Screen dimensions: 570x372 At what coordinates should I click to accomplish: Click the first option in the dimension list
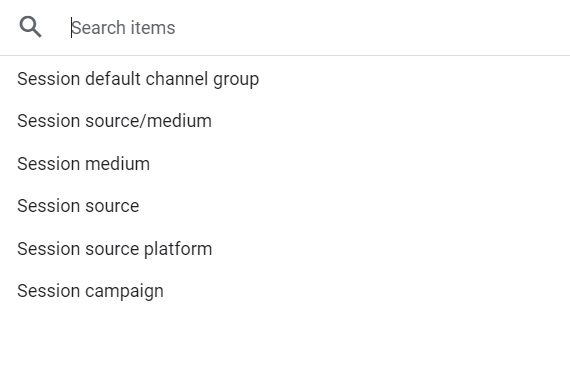coord(285,79)
